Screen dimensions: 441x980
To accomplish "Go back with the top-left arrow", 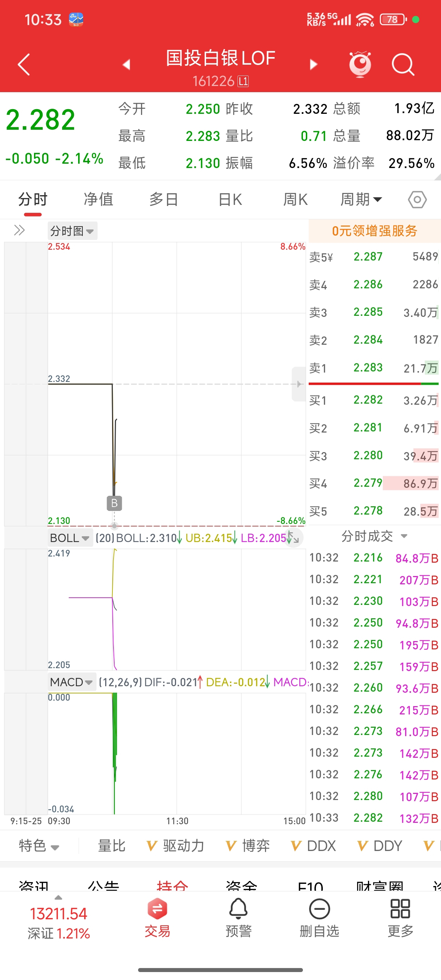I will pyautogui.click(x=24, y=64).
